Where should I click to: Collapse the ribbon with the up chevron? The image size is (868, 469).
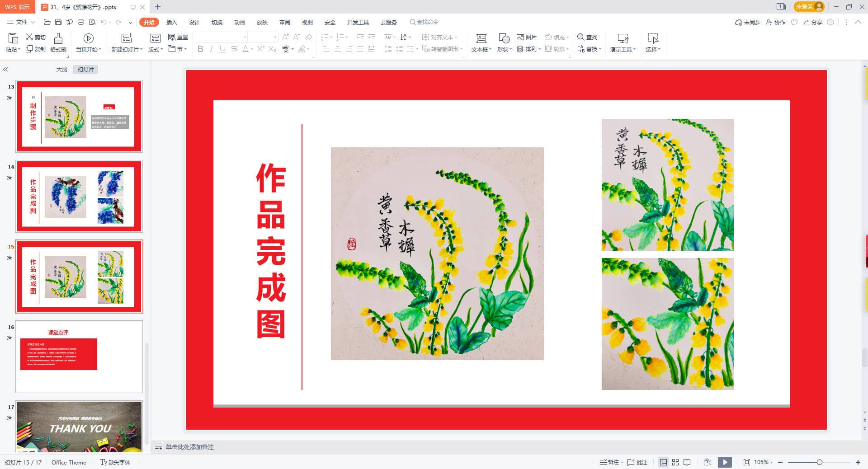(x=858, y=22)
